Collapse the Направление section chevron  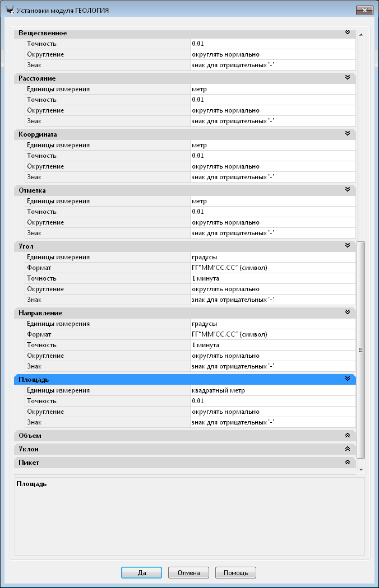[x=348, y=312]
